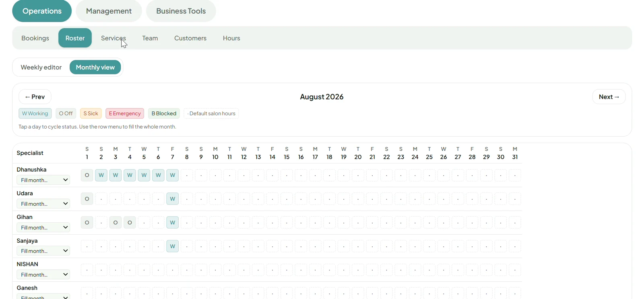
Task: Advance to next month with Next
Action: click(609, 97)
